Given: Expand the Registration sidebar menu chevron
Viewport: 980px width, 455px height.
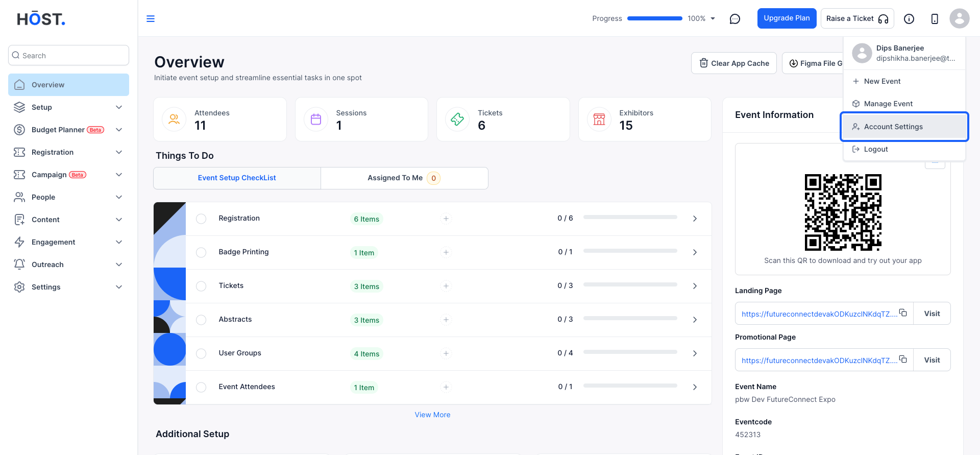Looking at the screenshot, I should [x=119, y=152].
